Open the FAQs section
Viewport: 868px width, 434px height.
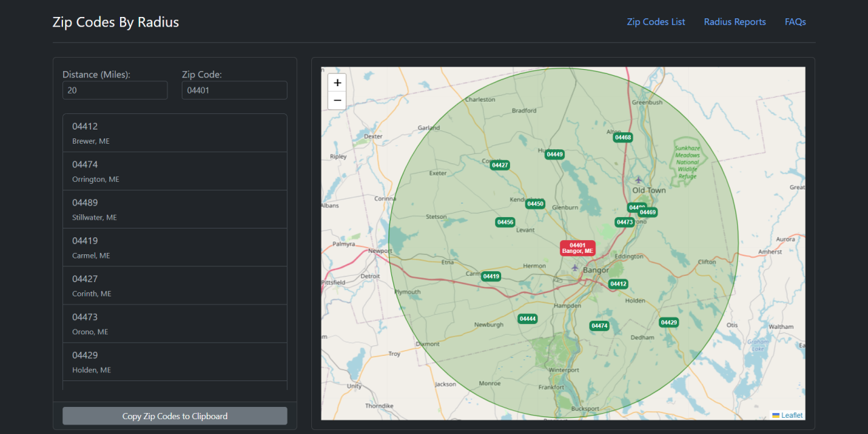pyautogui.click(x=795, y=21)
